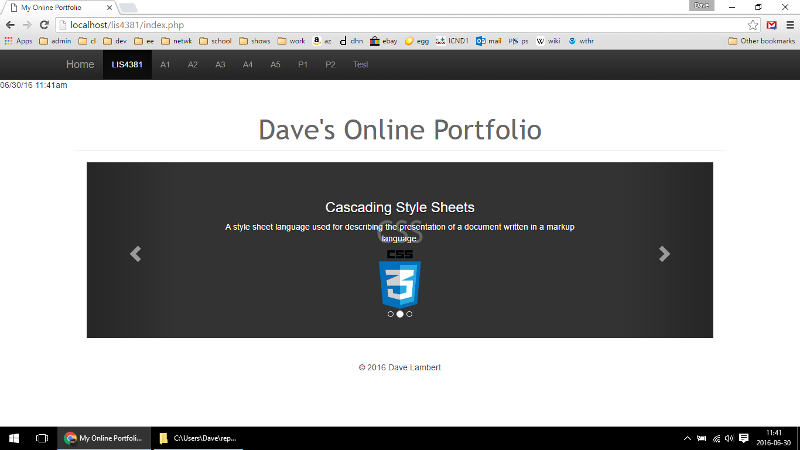The width and height of the screenshot is (800, 450).
Task: Open the work bookmarks folder
Action: (x=291, y=41)
